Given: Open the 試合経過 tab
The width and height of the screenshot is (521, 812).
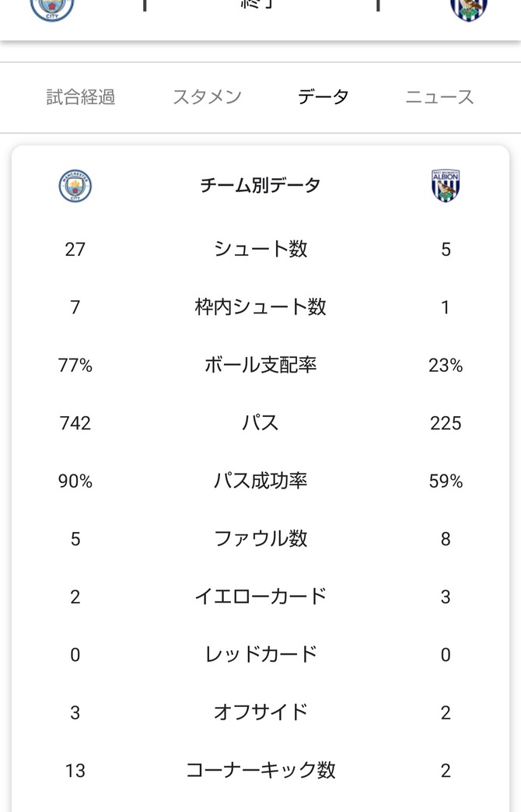Looking at the screenshot, I should click(81, 97).
